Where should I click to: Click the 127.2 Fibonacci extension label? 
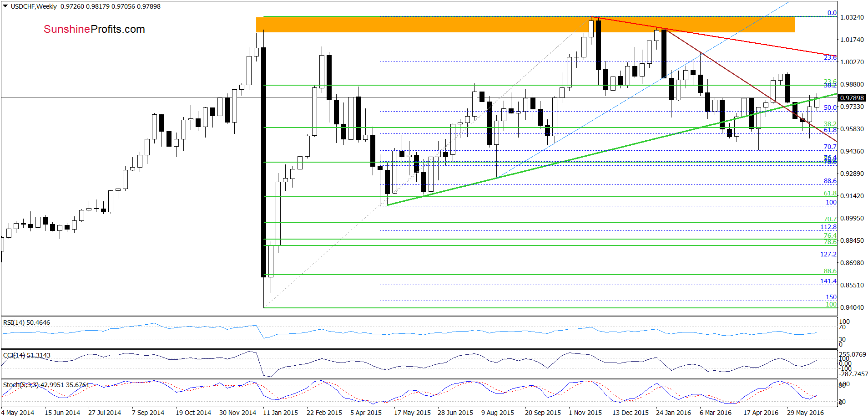point(828,255)
